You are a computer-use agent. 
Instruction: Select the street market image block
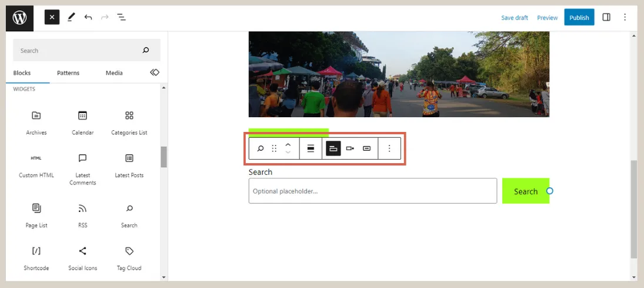[x=399, y=74]
